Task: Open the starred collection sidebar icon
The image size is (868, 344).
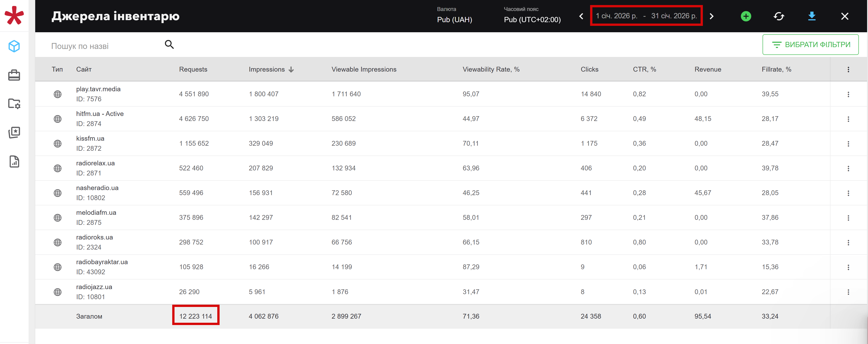Action: pyautogui.click(x=14, y=132)
